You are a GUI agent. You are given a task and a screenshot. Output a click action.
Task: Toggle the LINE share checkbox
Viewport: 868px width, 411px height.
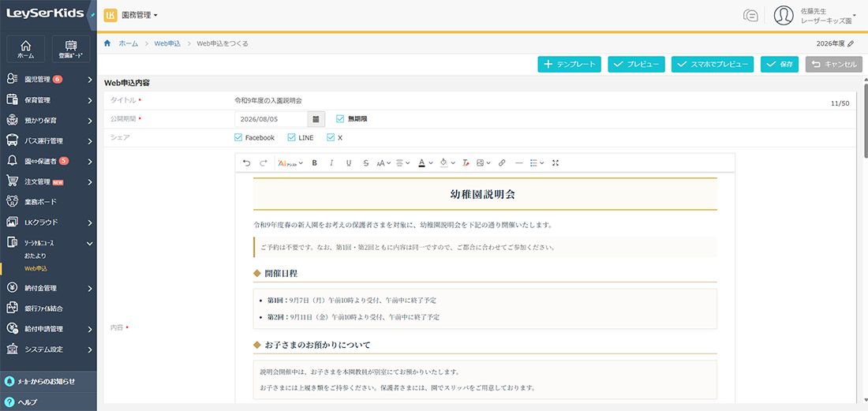[x=292, y=137]
